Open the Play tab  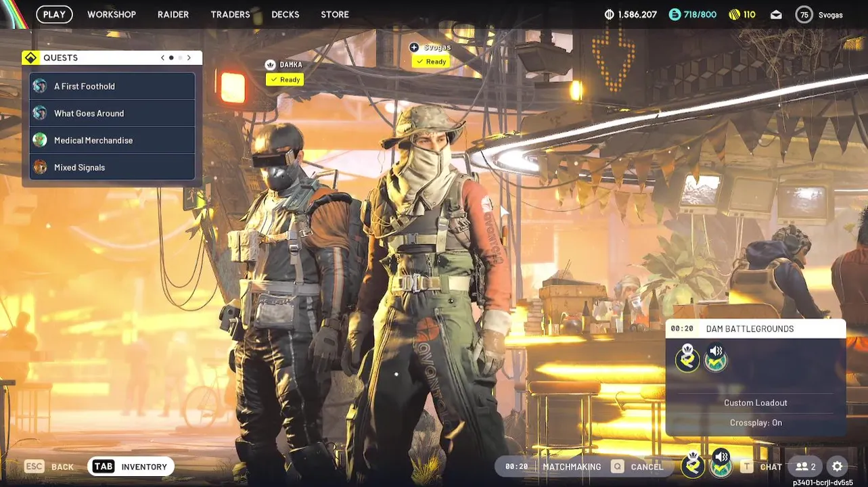(x=54, y=14)
